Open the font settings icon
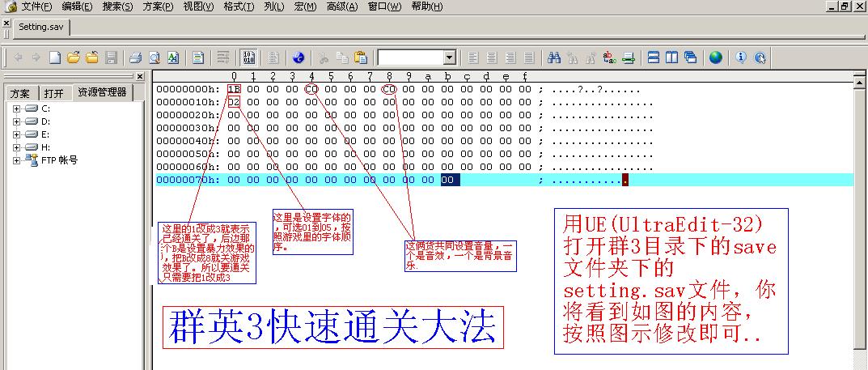 pos(173,57)
